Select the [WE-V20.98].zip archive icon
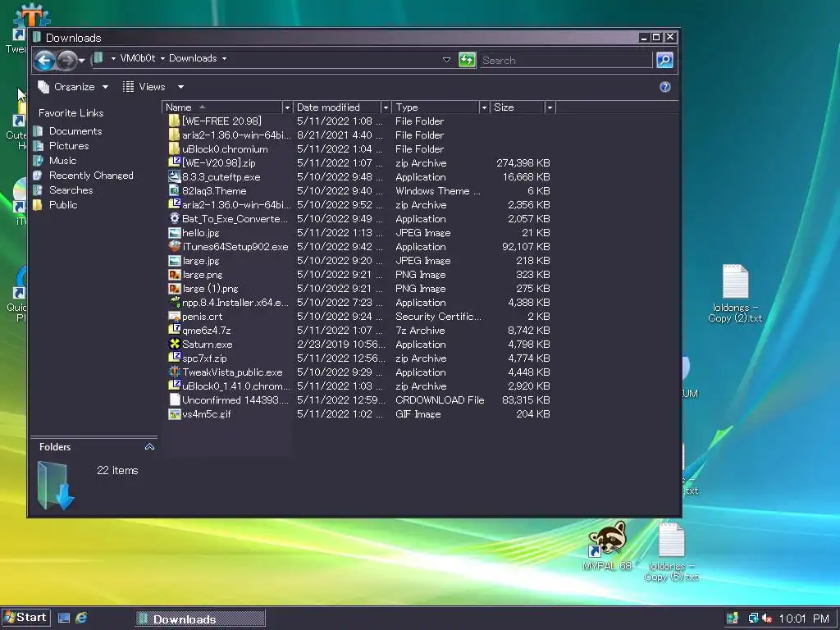This screenshot has width=840, height=630. (174, 163)
